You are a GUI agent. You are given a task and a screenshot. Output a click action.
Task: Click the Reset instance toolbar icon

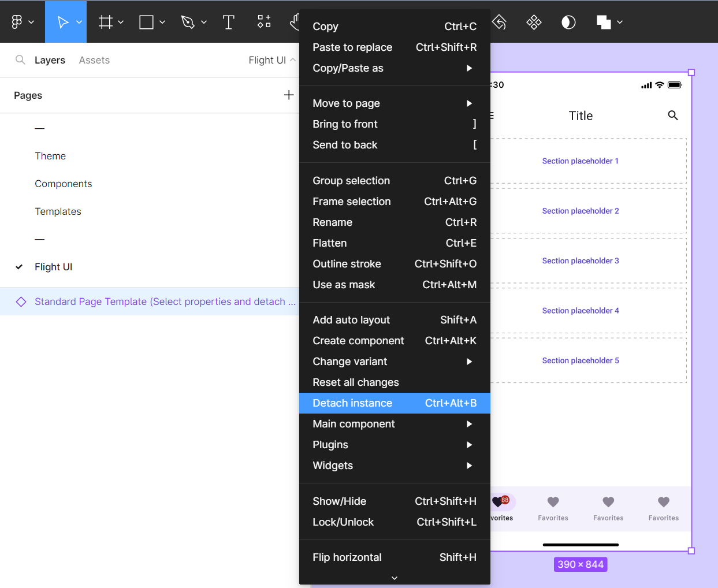tap(499, 22)
